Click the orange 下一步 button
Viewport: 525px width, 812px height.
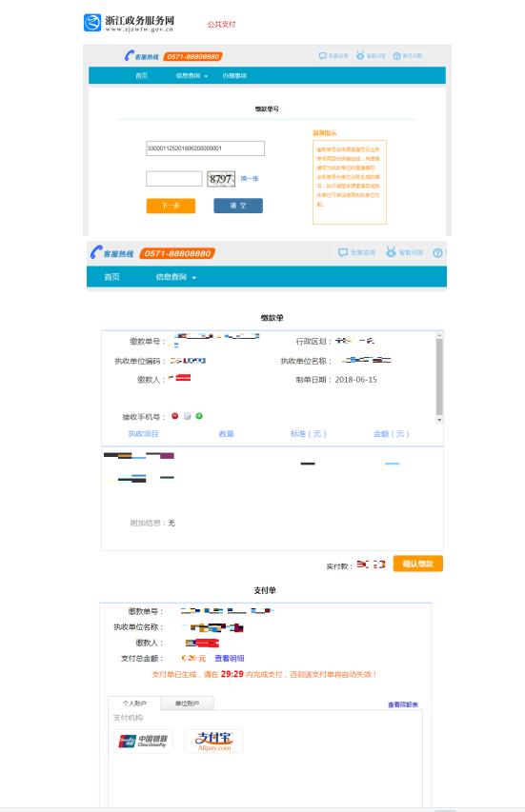tap(171, 206)
